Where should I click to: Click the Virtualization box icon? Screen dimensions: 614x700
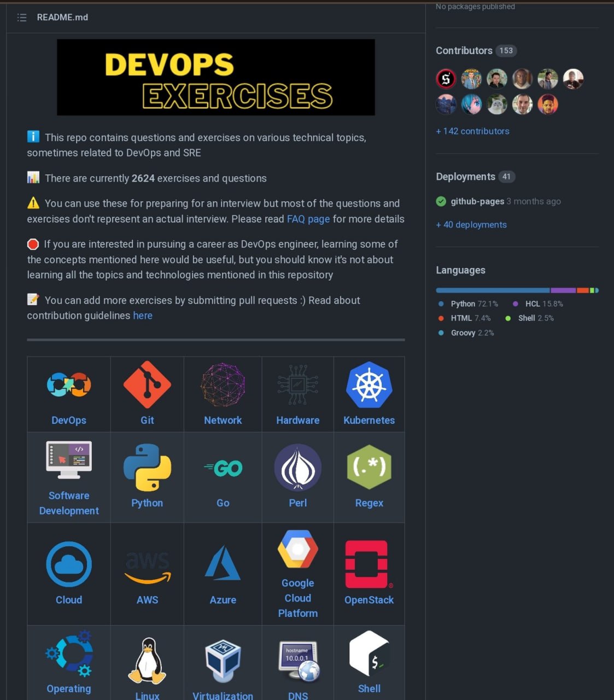pos(223,661)
